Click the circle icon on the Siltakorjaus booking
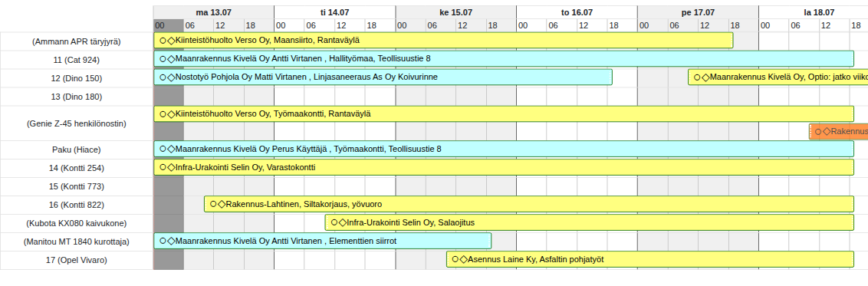 (213, 204)
